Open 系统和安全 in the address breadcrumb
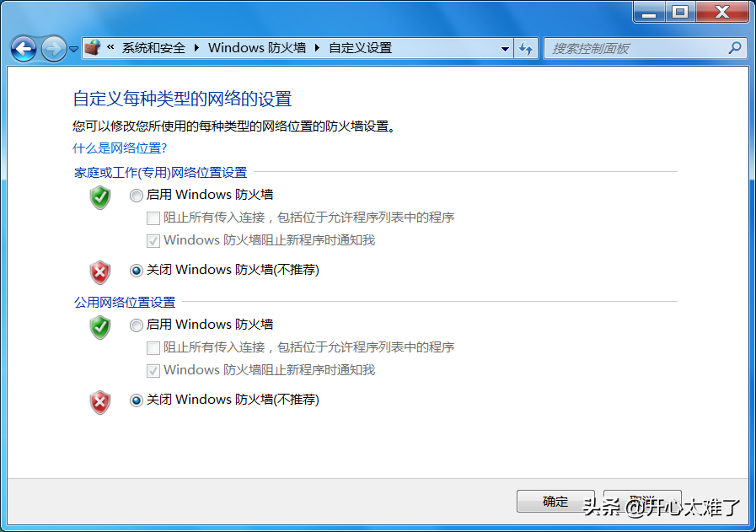The width and height of the screenshot is (756, 532). coord(153,48)
